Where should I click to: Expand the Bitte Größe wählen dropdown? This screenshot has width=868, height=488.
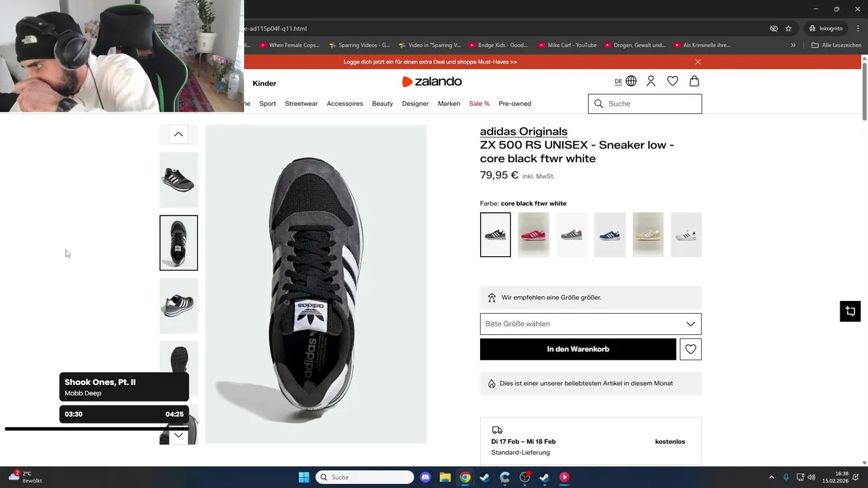tap(591, 324)
